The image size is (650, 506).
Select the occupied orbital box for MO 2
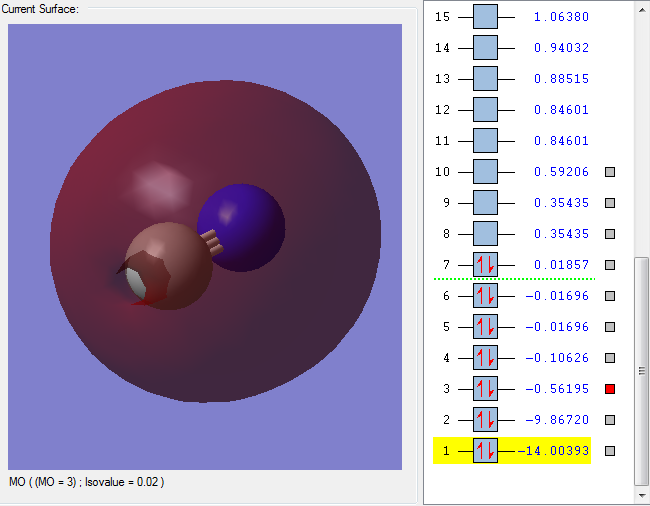coord(485,420)
